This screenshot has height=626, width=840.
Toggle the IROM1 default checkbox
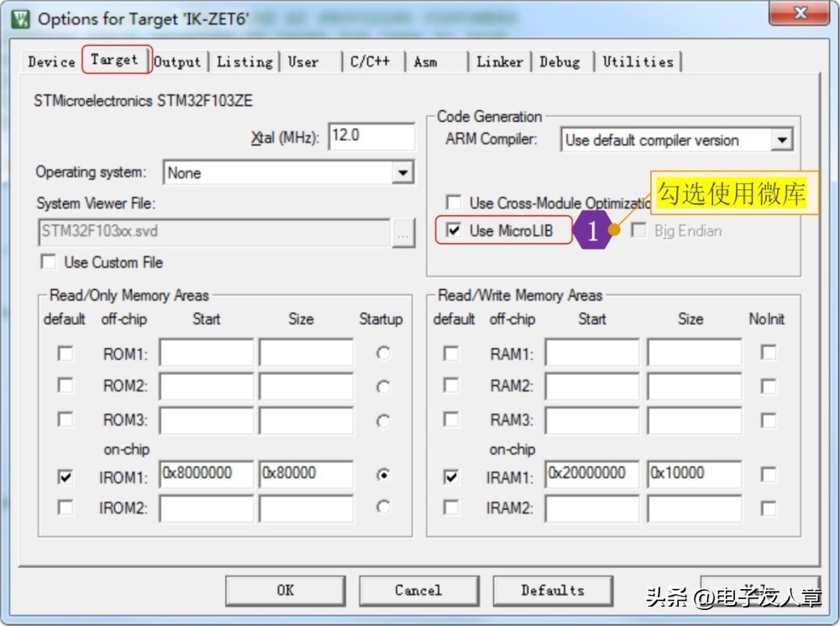(65, 476)
